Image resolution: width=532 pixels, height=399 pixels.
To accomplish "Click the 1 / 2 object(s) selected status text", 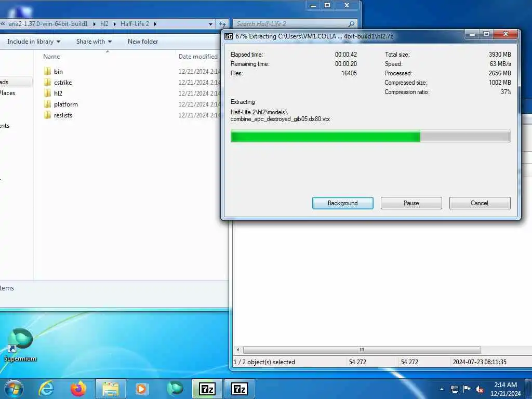I will pyautogui.click(x=264, y=362).
